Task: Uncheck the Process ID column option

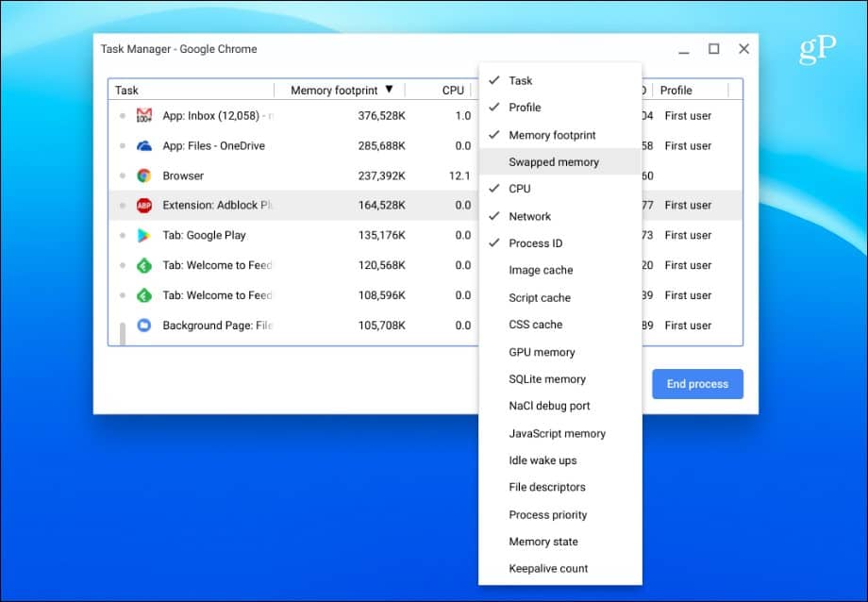Action: 560,243
